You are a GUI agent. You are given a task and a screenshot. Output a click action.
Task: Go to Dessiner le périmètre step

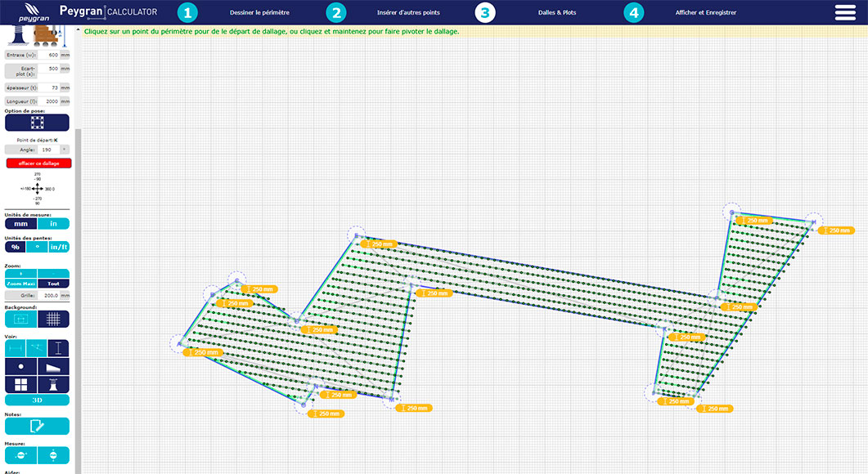(259, 12)
